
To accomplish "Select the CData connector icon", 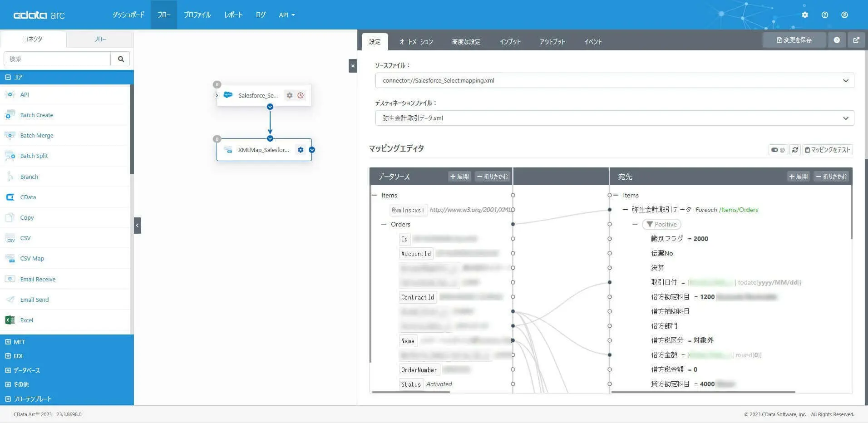I will 10,197.
